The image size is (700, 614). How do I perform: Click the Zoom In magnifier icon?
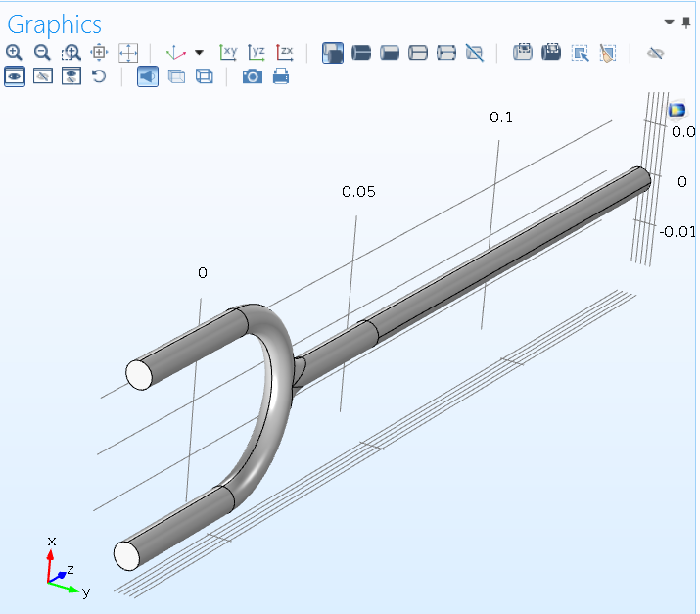[x=15, y=53]
